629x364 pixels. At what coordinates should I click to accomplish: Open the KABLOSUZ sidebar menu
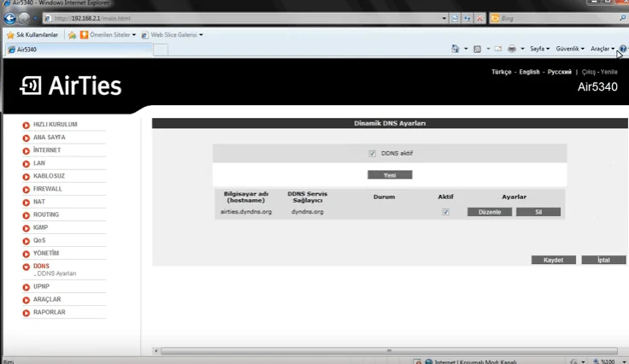(49, 176)
